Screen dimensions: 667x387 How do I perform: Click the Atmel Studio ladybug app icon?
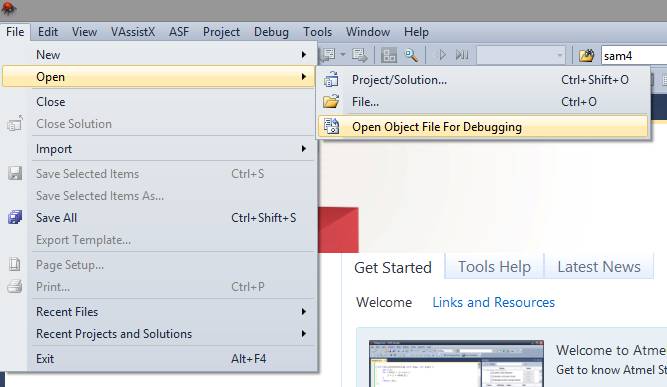(x=8, y=9)
